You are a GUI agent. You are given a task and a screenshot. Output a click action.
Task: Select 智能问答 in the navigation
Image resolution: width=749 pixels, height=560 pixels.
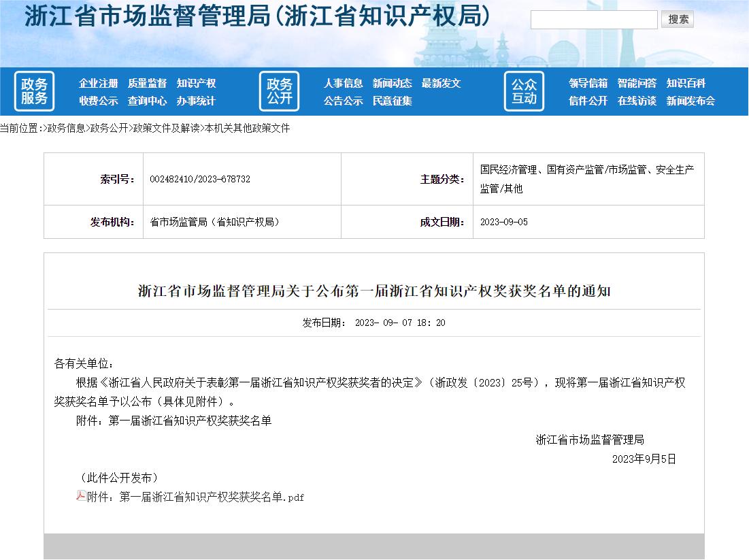coord(637,83)
